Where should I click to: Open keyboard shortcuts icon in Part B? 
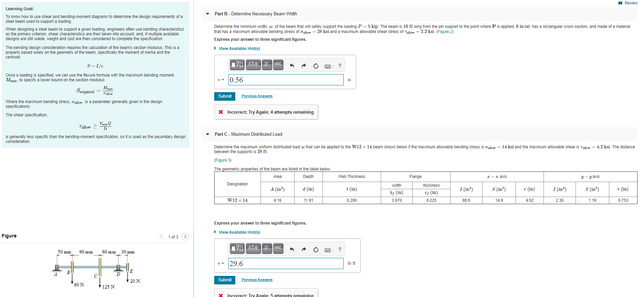point(328,66)
